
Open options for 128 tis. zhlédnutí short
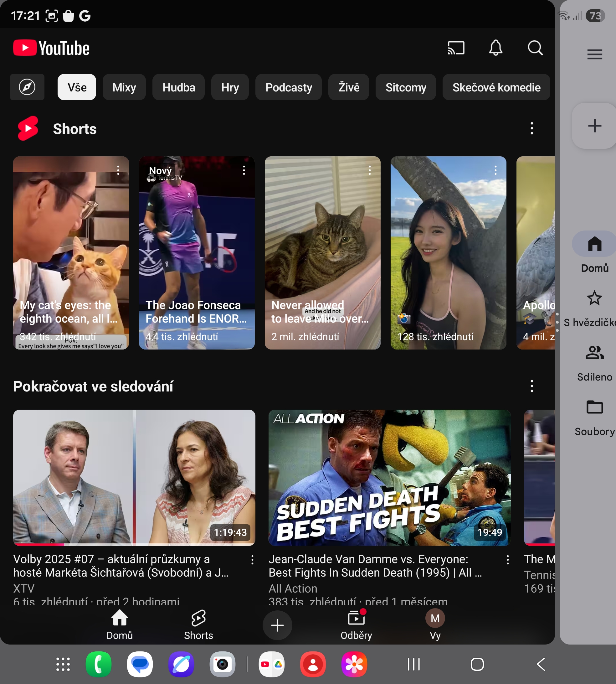coord(495,170)
